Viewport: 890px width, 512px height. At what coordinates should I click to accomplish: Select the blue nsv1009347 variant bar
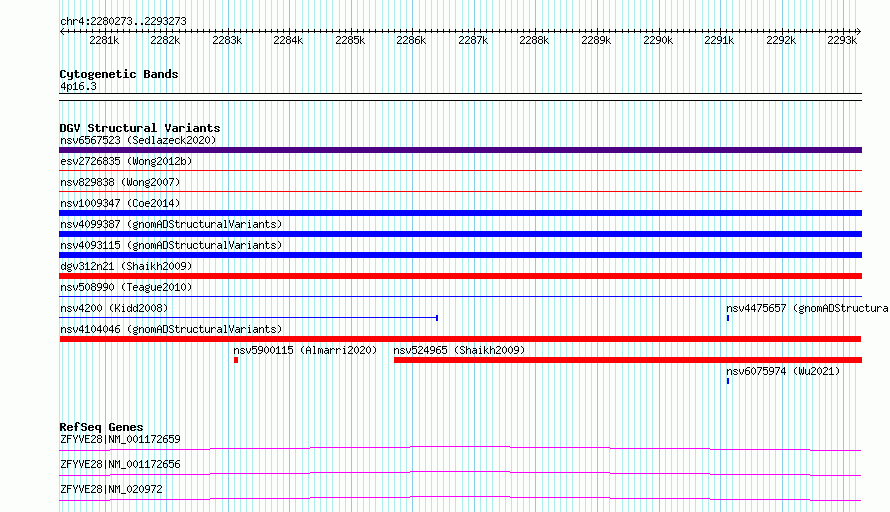(460, 213)
